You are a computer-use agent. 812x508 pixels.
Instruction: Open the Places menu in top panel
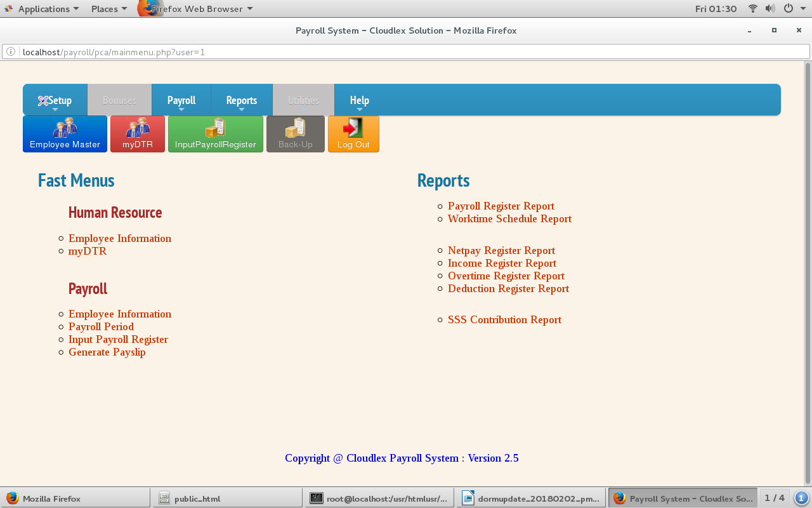coord(108,9)
